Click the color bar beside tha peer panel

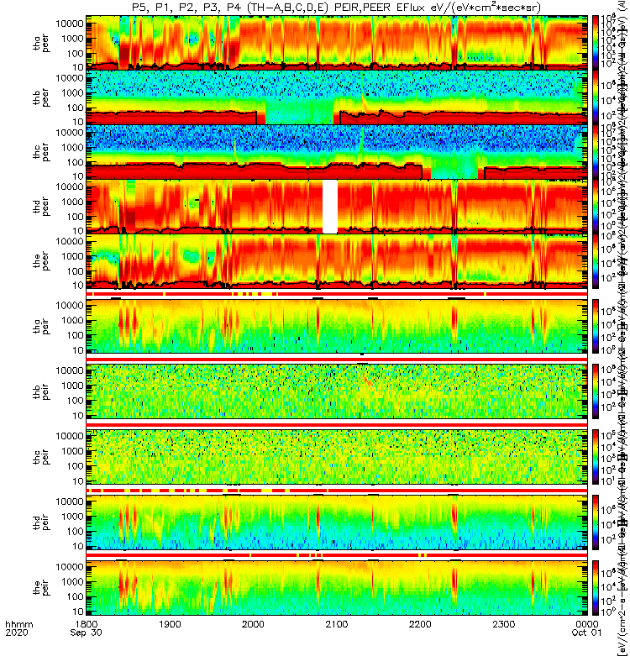(x=596, y=43)
